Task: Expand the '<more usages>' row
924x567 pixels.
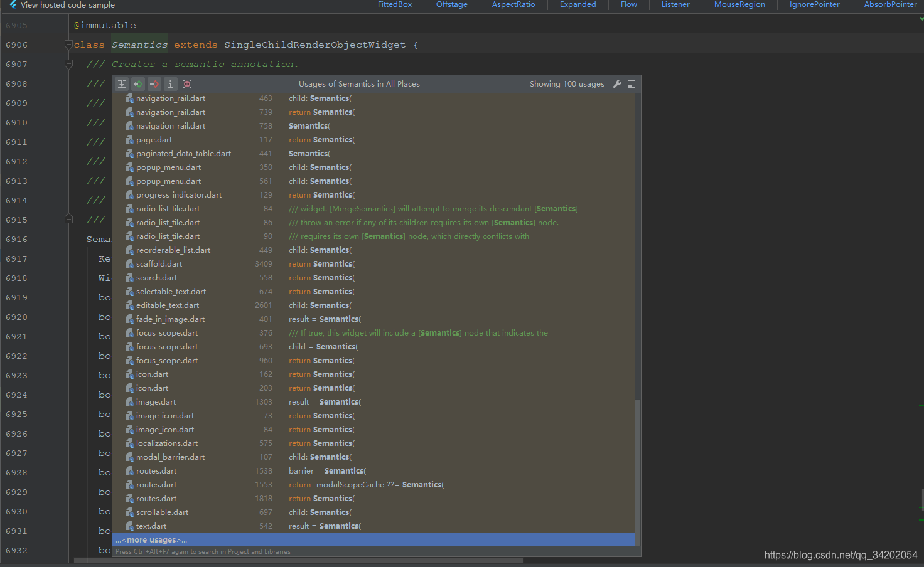Action: click(x=373, y=540)
